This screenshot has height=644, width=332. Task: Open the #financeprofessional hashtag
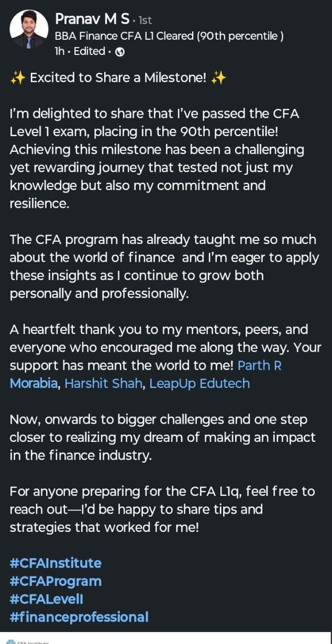click(x=79, y=617)
